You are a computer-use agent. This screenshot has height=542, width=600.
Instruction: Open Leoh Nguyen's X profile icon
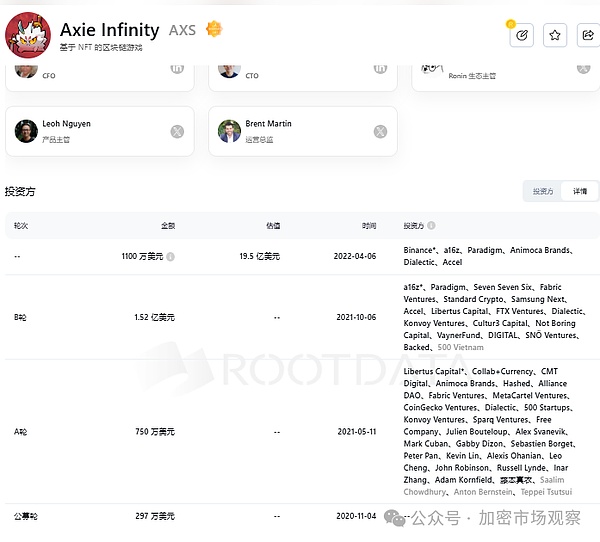pos(177,131)
